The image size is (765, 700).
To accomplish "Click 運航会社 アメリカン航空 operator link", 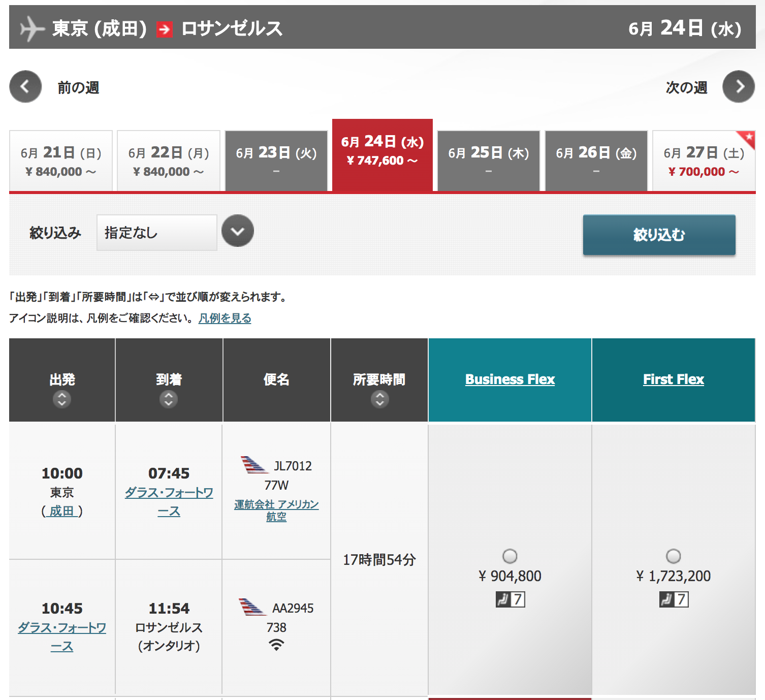I will pos(276,510).
